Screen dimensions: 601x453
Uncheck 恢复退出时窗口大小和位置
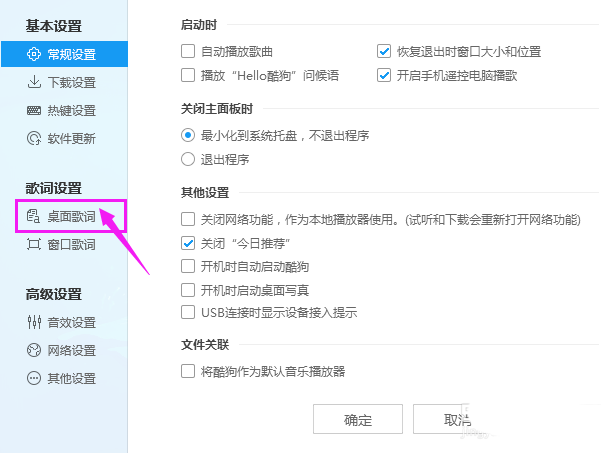click(383, 51)
